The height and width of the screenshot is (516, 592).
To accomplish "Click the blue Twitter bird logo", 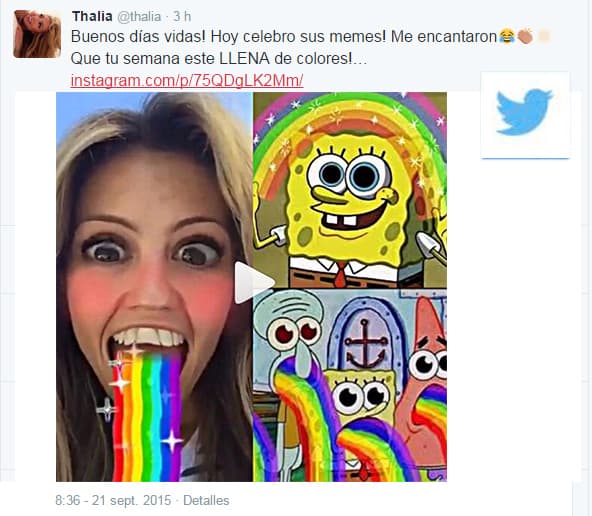I will [524, 112].
